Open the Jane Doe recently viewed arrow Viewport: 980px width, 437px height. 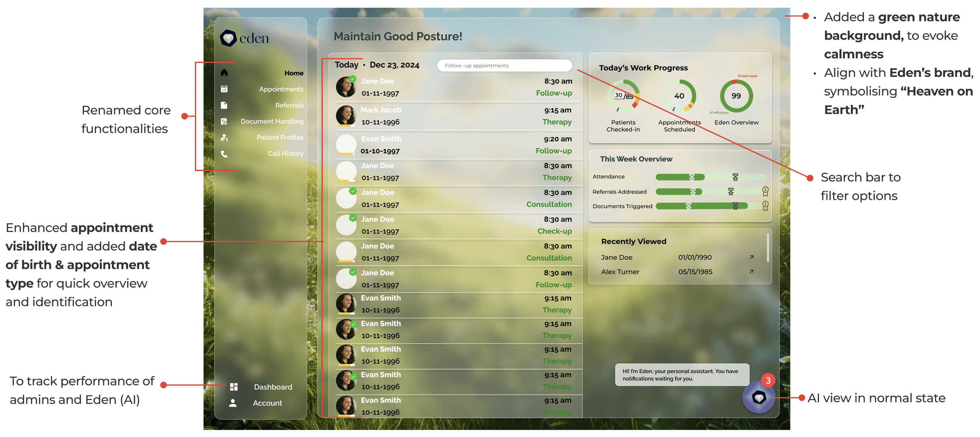tap(751, 257)
